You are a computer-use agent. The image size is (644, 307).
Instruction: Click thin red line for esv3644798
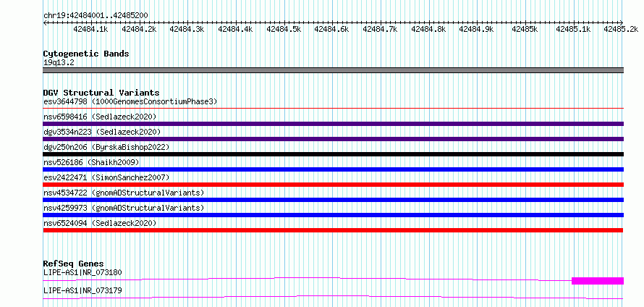pyautogui.click(x=333, y=108)
